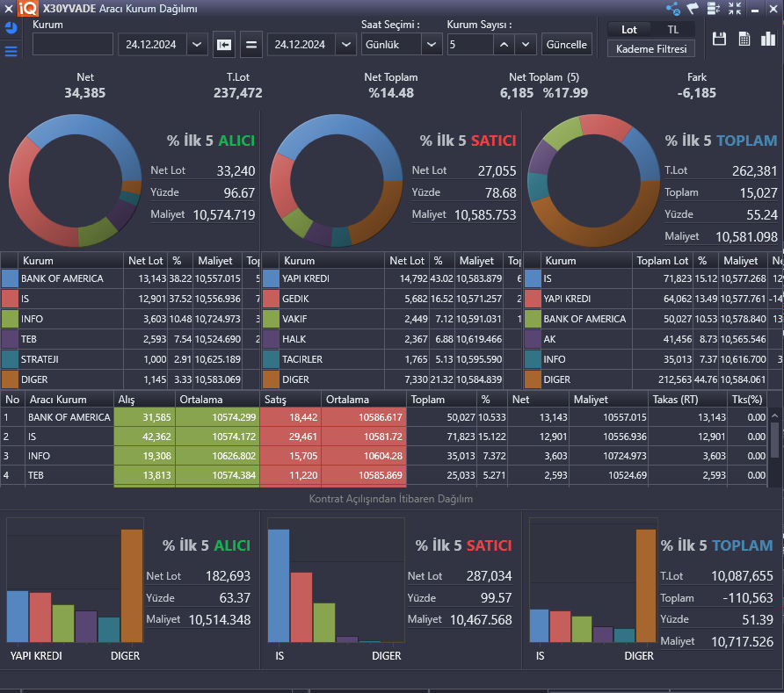This screenshot has height=693, width=784.
Task: Click the iQ application logo
Action: click(x=27, y=8)
